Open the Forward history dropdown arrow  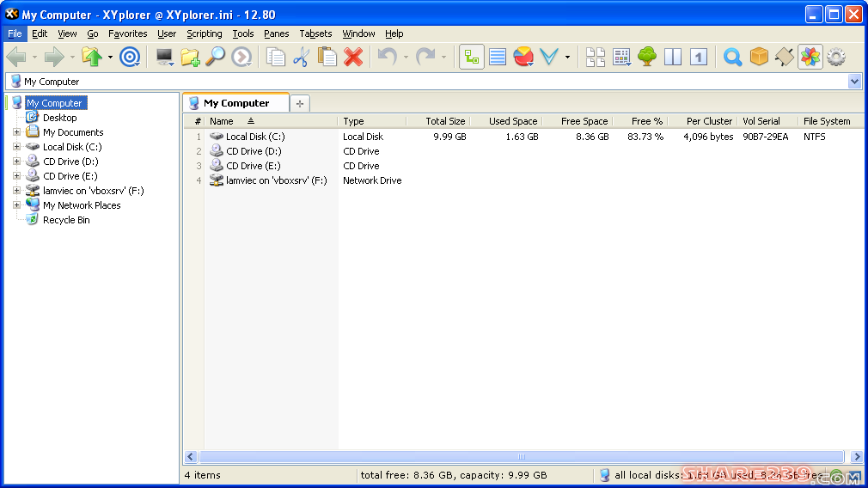tap(72, 57)
